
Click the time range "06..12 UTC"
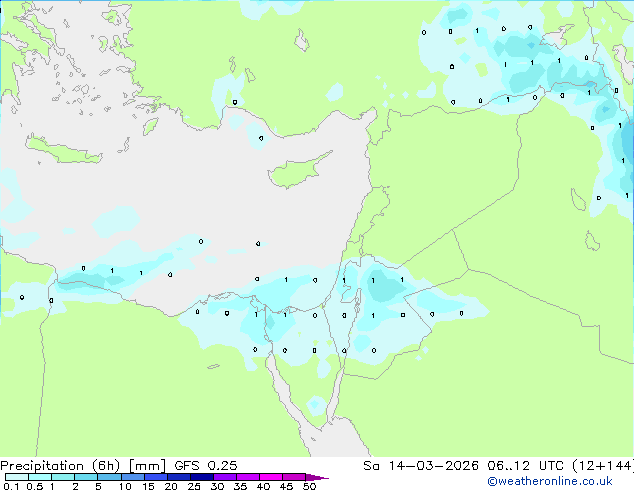(525, 466)
